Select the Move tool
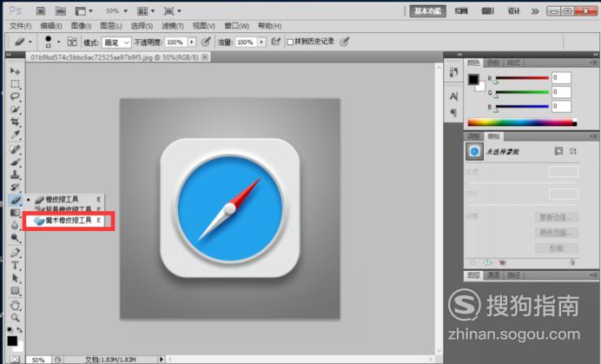Viewport: 601px width, 364px height. point(15,71)
